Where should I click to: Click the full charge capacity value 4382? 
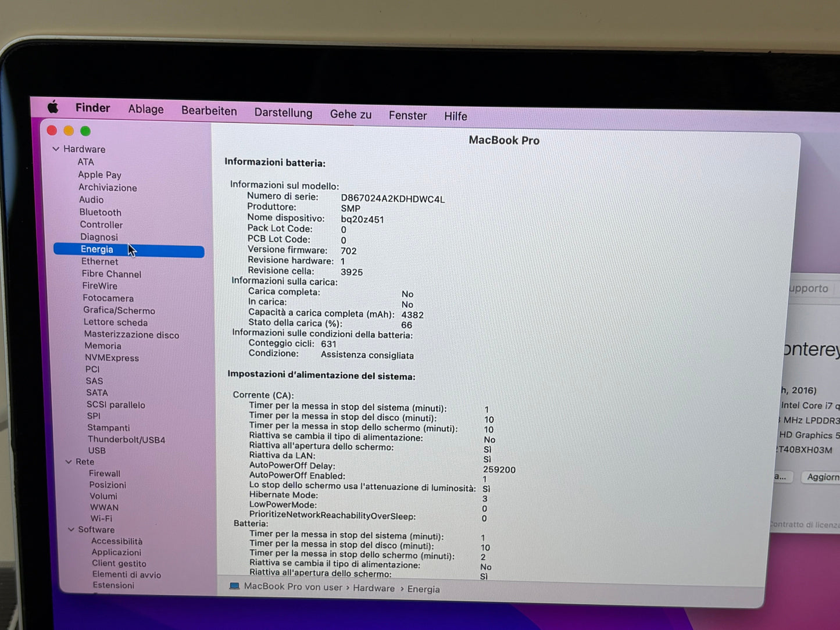point(412,315)
